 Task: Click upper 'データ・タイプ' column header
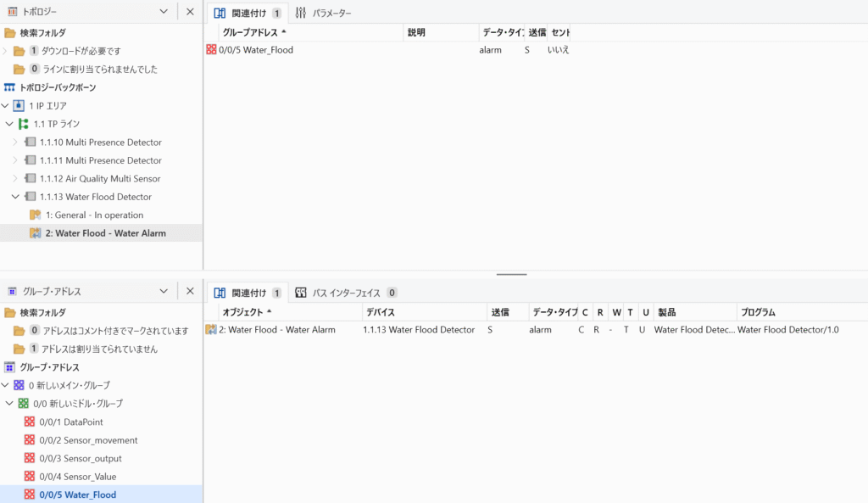click(x=502, y=33)
